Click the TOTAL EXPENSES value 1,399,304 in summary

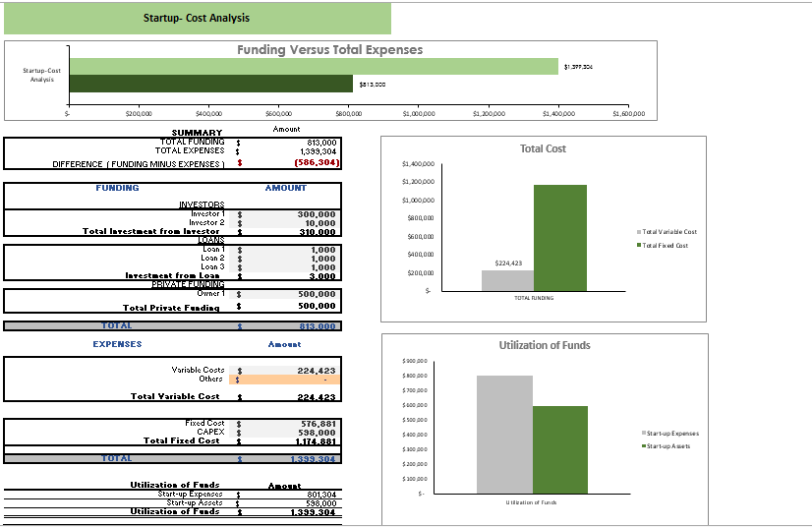coord(318,151)
